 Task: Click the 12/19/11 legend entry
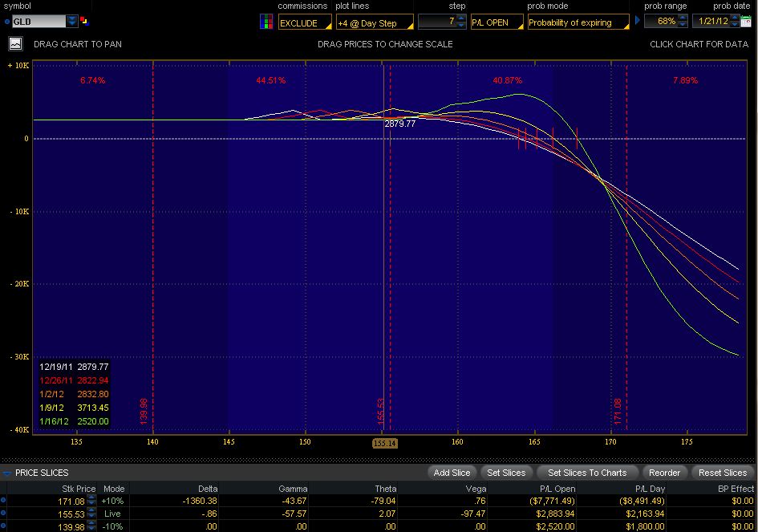pyautogui.click(x=74, y=367)
